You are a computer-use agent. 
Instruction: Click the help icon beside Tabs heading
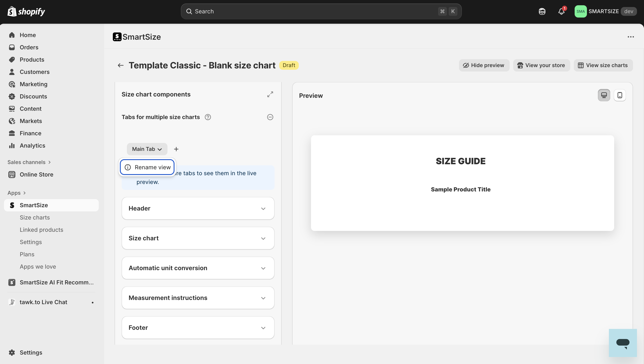coord(208,117)
